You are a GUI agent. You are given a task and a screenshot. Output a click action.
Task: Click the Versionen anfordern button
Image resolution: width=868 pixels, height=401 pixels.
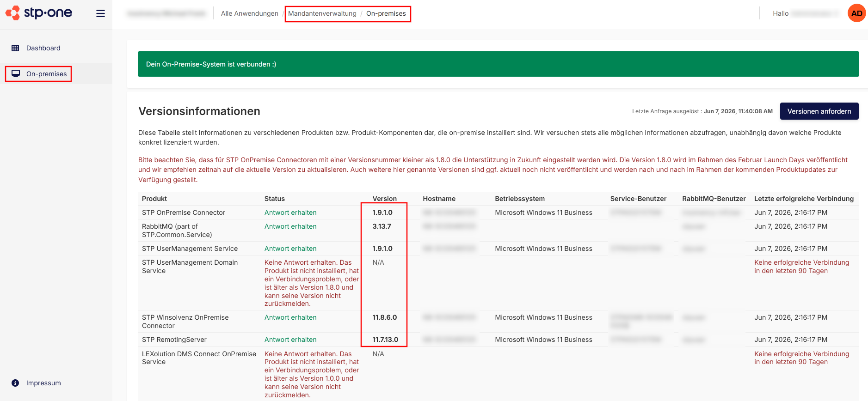tap(819, 111)
